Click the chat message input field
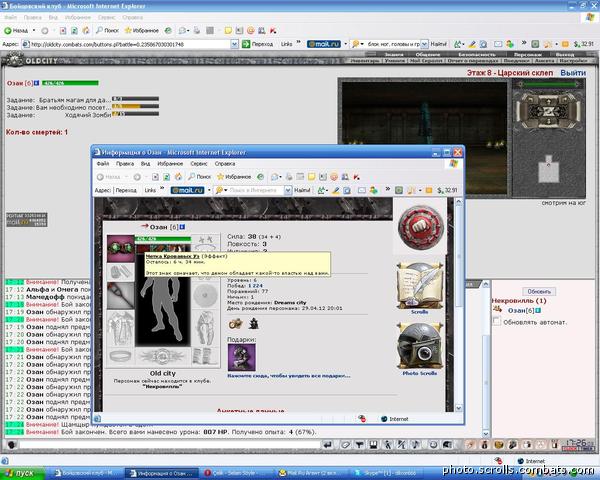The width and height of the screenshot is (600, 480). tap(170, 445)
